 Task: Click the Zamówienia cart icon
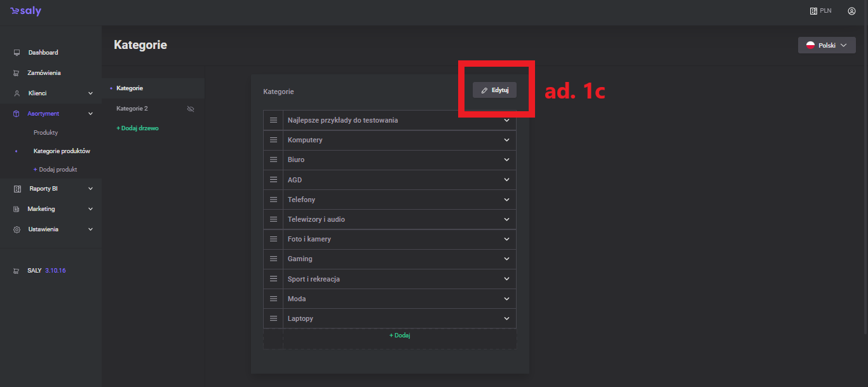[x=17, y=73]
